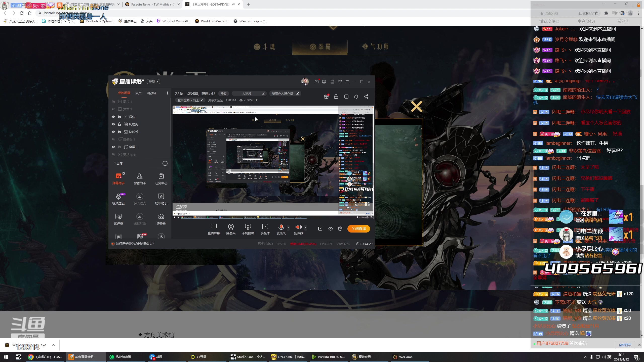This screenshot has height=362, width=644.
Task: Hide the 全屏 1 source layer
Action: 113,147
